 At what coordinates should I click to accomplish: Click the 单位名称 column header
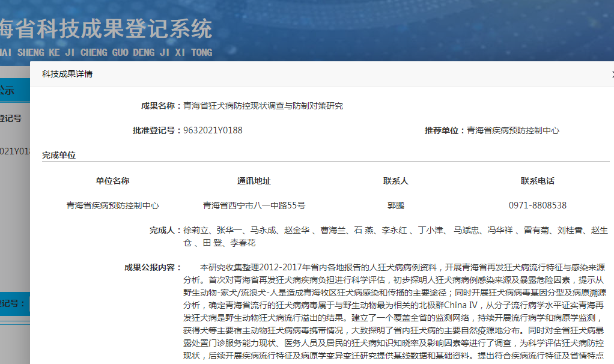coord(112,181)
